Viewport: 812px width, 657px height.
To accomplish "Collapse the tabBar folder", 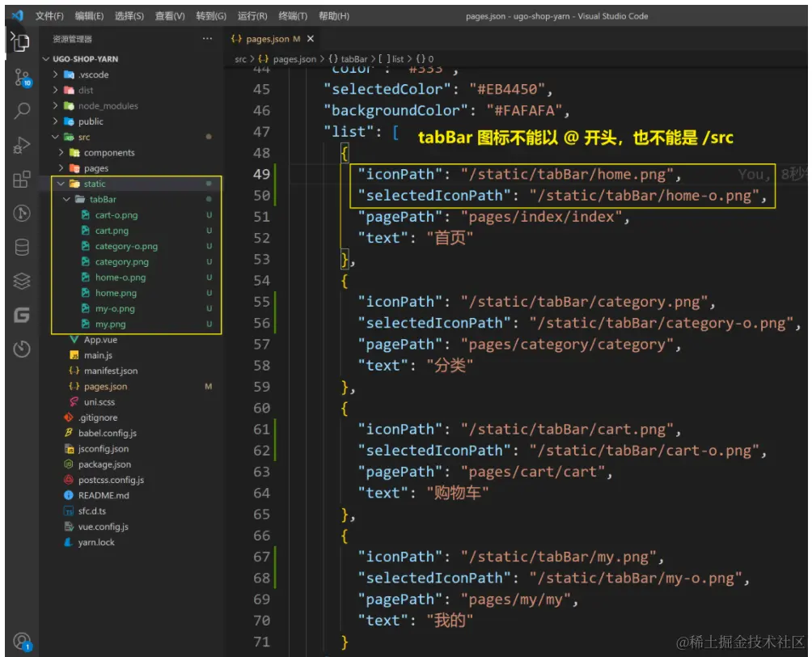I will coord(103,198).
